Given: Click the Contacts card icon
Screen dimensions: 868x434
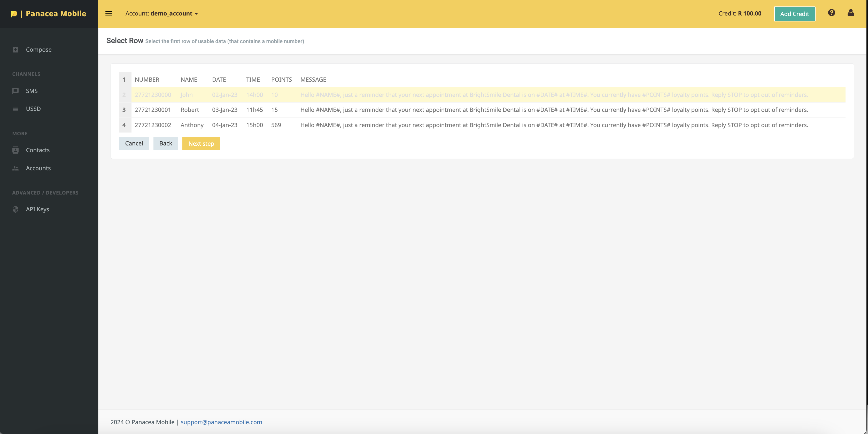Looking at the screenshot, I should pyautogui.click(x=16, y=150).
